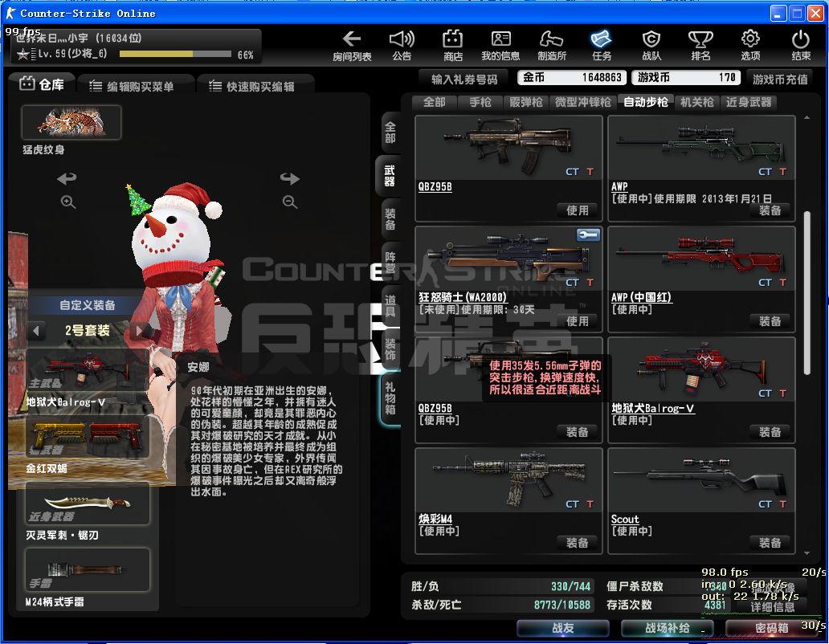The image size is (829, 644).
Task: Open the shop icon (商店)
Action: tap(452, 46)
